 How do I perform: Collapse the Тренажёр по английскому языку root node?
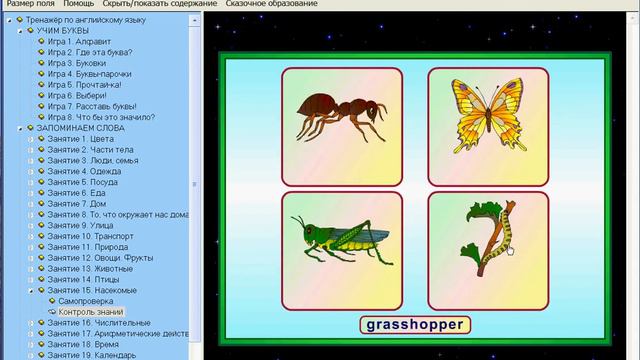point(9,20)
